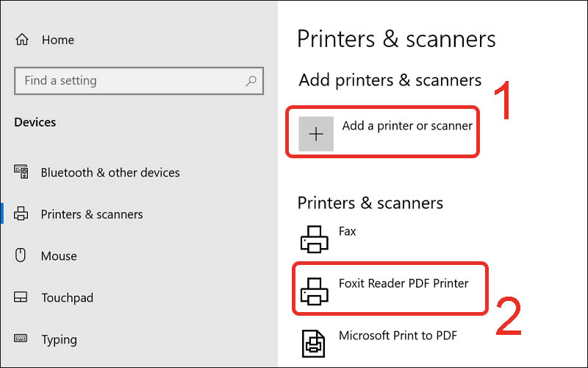
Task: Select Microsoft Print to PDF name
Action: click(398, 336)
